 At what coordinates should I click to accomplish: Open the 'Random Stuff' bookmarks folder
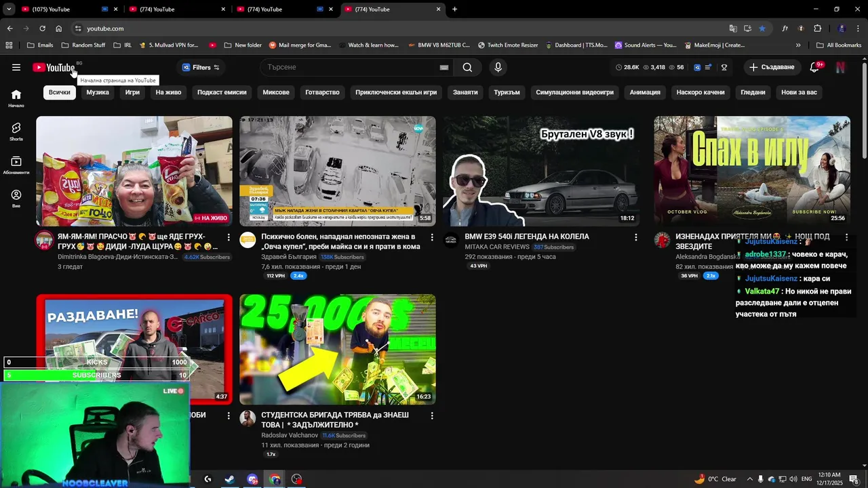pyautogui.click(x=83, y=45)
